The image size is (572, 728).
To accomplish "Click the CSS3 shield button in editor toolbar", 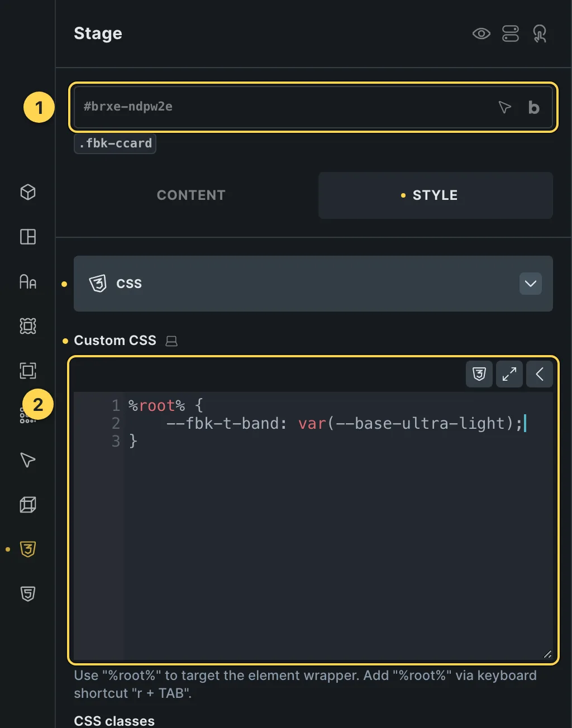I will 479,374.
